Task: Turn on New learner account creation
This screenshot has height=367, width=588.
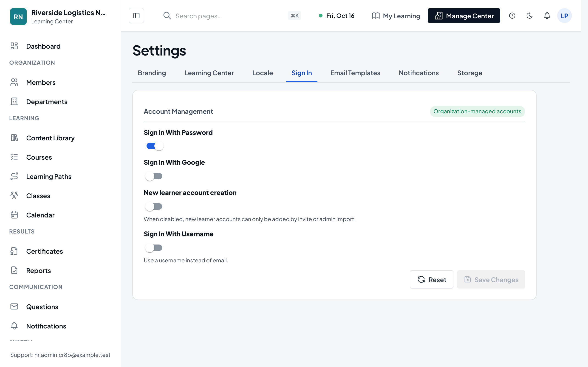Action: click(154, 207)
